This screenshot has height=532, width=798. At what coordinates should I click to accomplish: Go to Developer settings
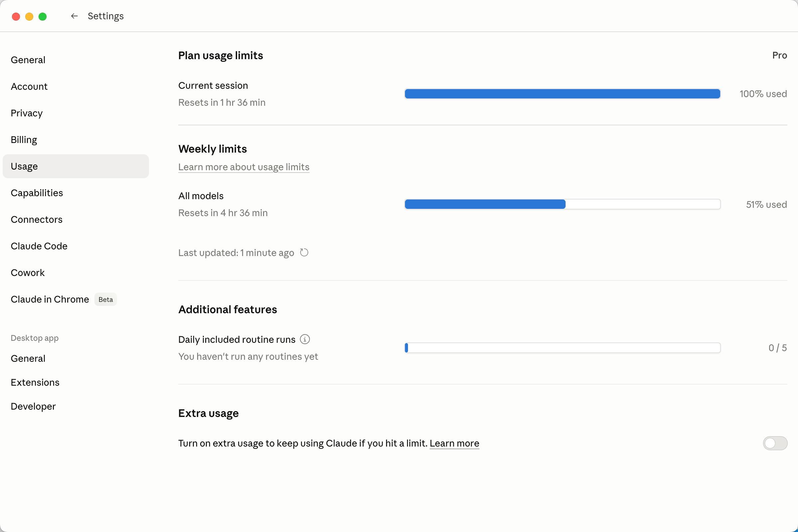(x=33, y=406)
